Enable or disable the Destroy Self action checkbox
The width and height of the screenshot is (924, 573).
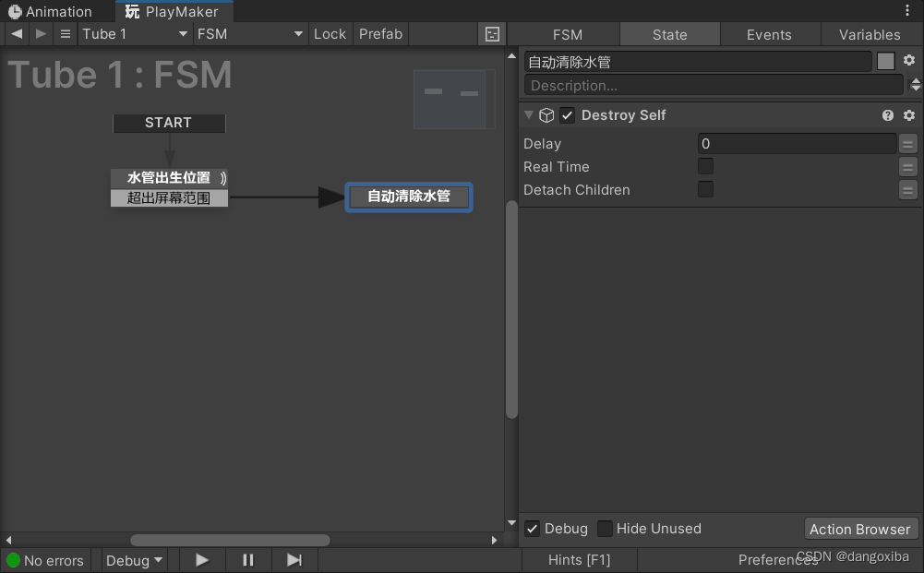567,115
